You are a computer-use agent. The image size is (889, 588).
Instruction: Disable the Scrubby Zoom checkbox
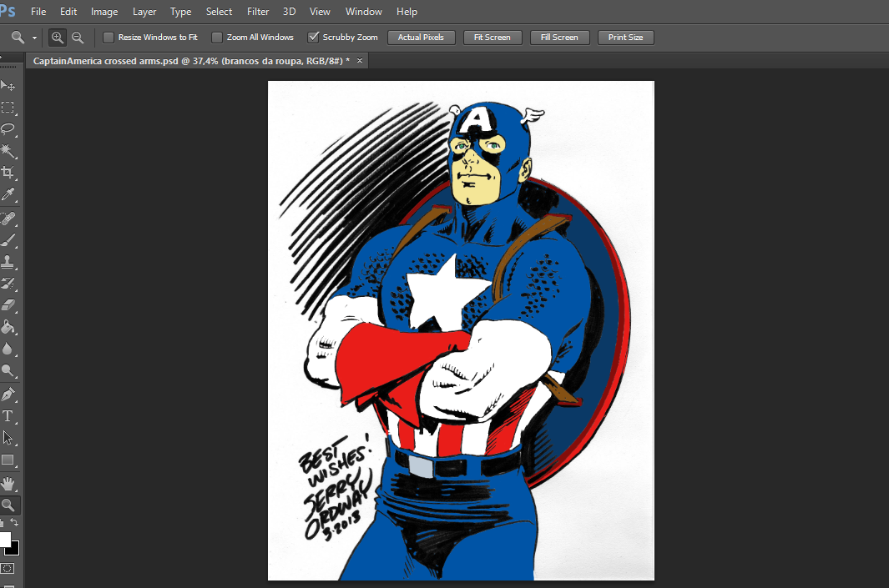click(x=314, y=38)
